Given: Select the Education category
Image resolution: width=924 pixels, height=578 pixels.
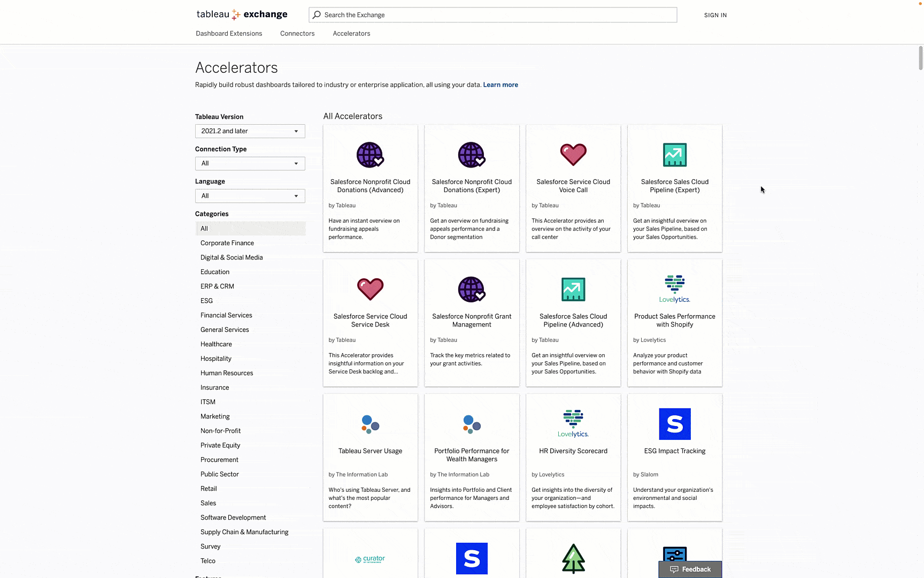Looking at the screenshot, I should 215,272.
